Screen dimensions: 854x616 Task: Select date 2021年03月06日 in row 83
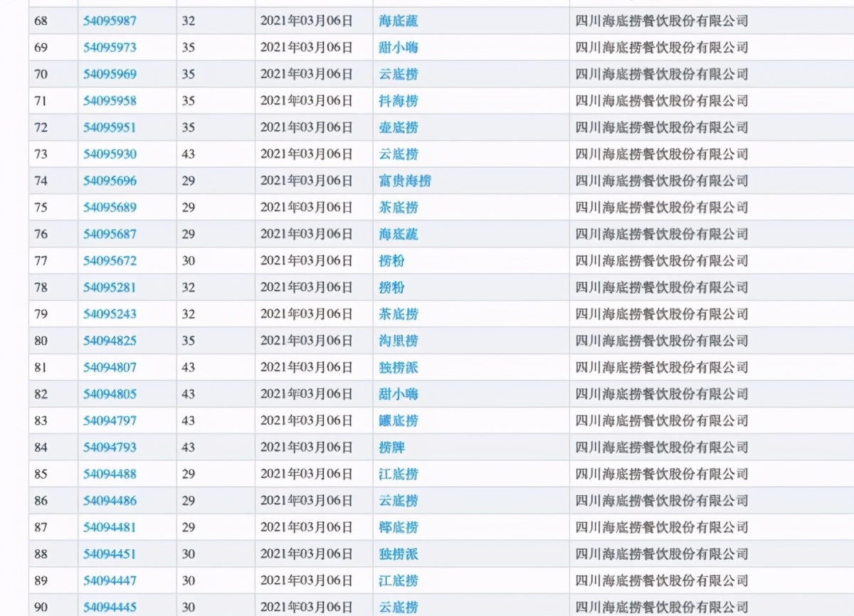[307, 421]
